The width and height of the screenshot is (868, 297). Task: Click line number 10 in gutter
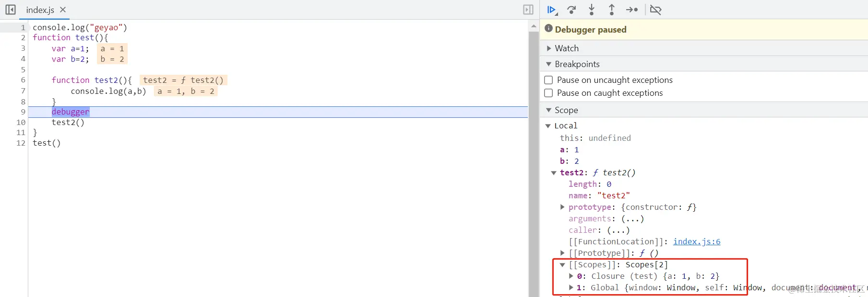(x=21, y=122)
